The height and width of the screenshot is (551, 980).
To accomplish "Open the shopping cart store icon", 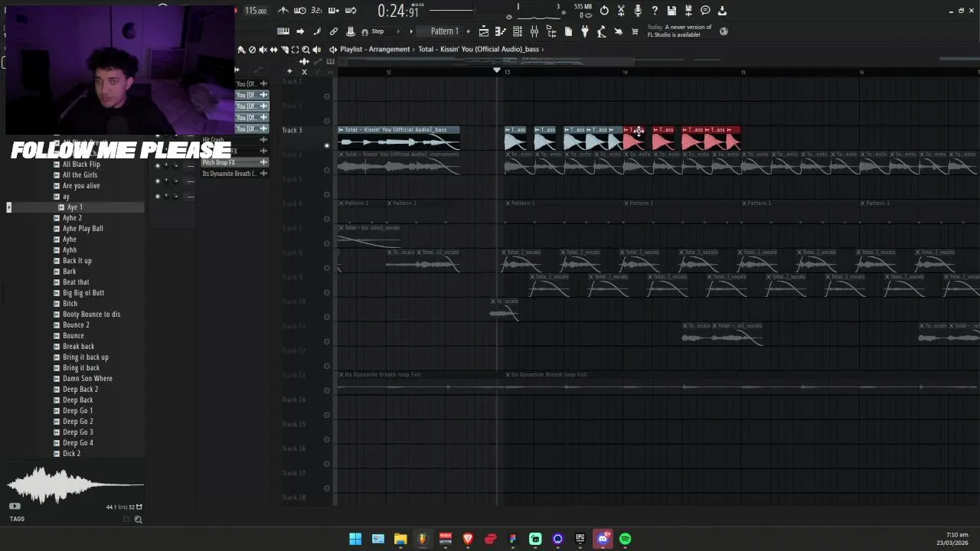I will click(635, 31).
